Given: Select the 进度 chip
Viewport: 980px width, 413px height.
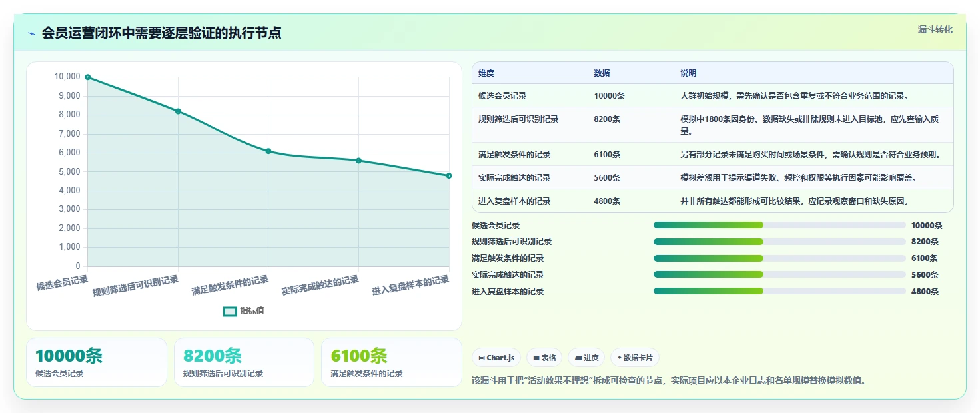Looking at the screenshot, I should 586,358.
